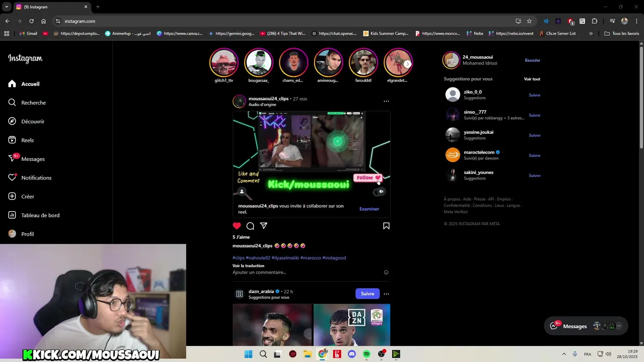Image resolution: width=644 pixels, height=362 pixels.
Task: Open 24_moussaoui profile avatar
Action: click(451, 60)
